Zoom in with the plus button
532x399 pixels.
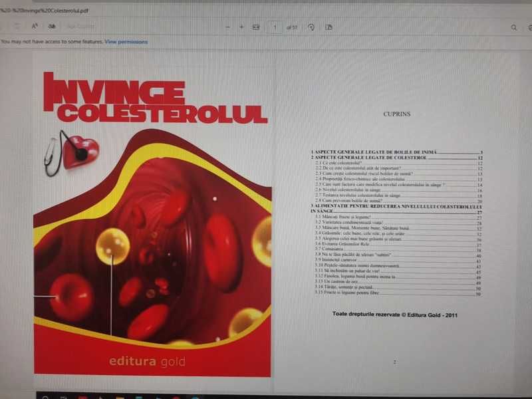tap(241, 27)
